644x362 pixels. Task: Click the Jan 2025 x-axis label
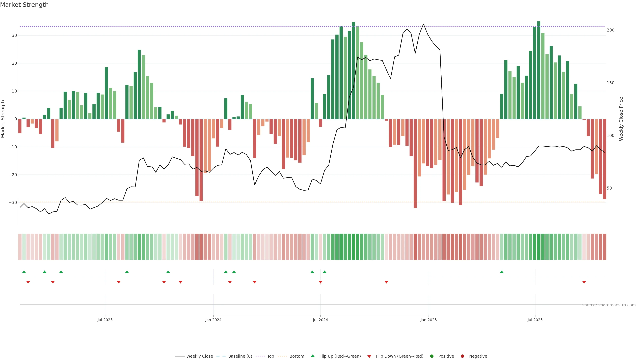pos(428,320)
